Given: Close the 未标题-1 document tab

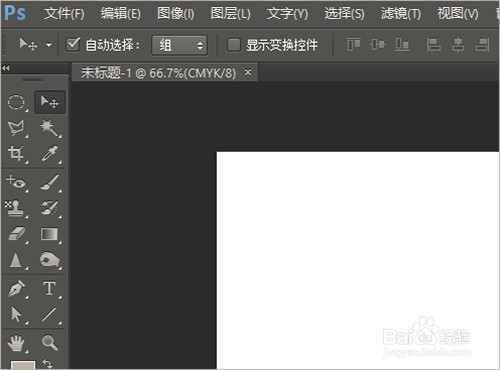Looking at the screenshot, I should [x=248, y=72].
